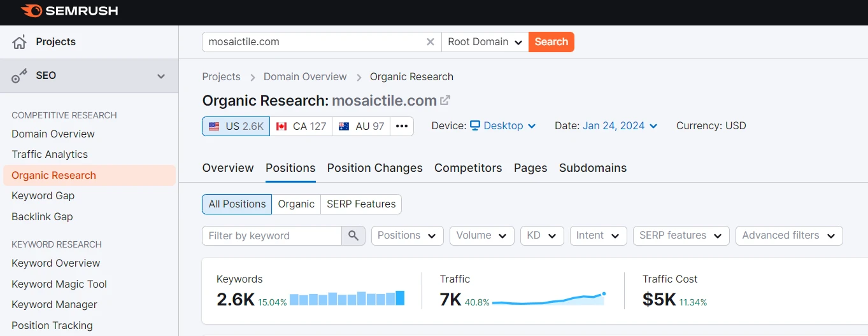Open the KD filter dropdown
Screen dimensions: 868x336
click(x=542, y=235)
